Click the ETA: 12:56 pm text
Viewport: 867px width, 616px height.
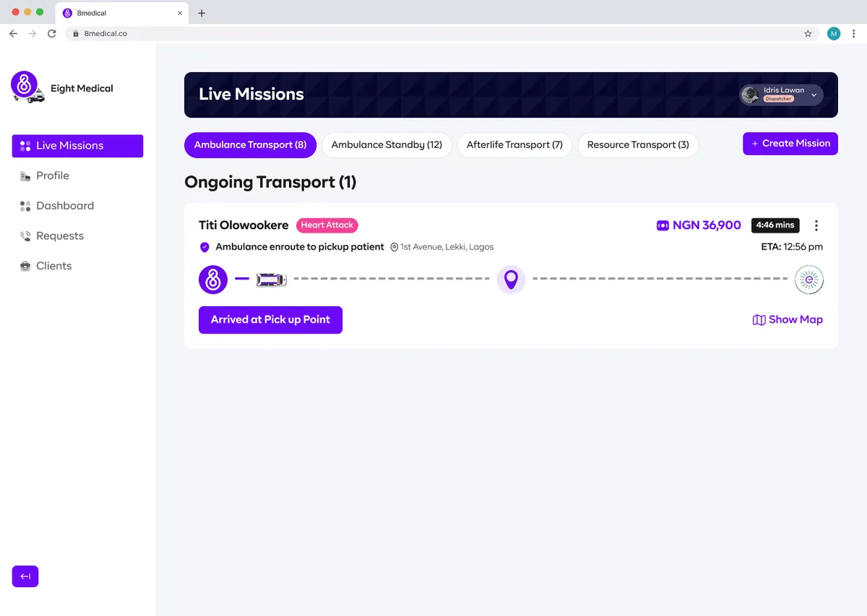coord(791,247)
